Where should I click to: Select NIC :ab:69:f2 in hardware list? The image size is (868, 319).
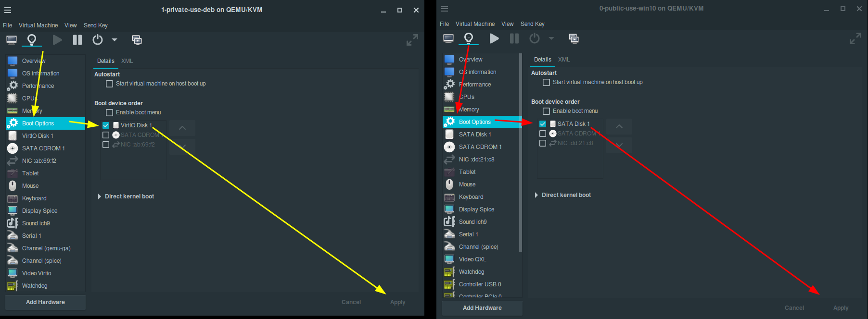[x=46, y=161]
